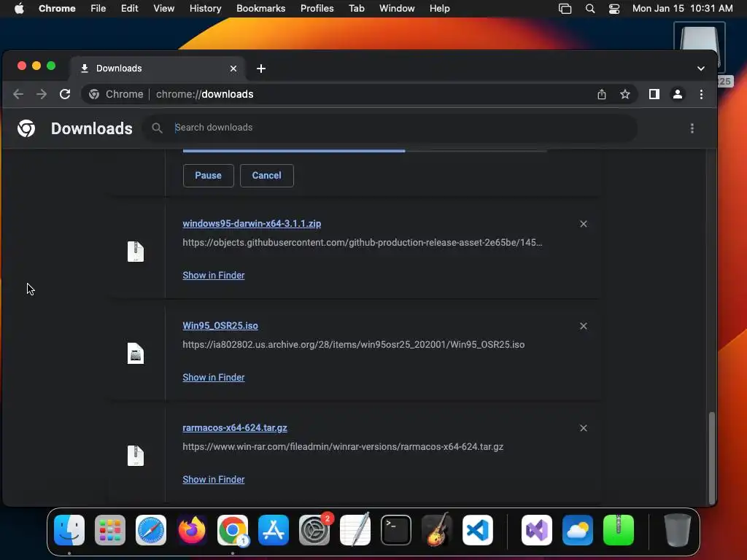The width and height of the screenshot is (747, 560).
Task: Show Win95_OSR25.iso in Finder
Action: [214, 378]
